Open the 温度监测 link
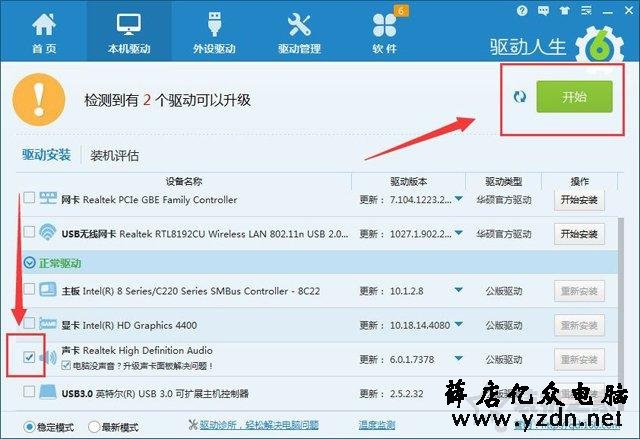Viewport: 640px width, 439px height. point(377,425)
